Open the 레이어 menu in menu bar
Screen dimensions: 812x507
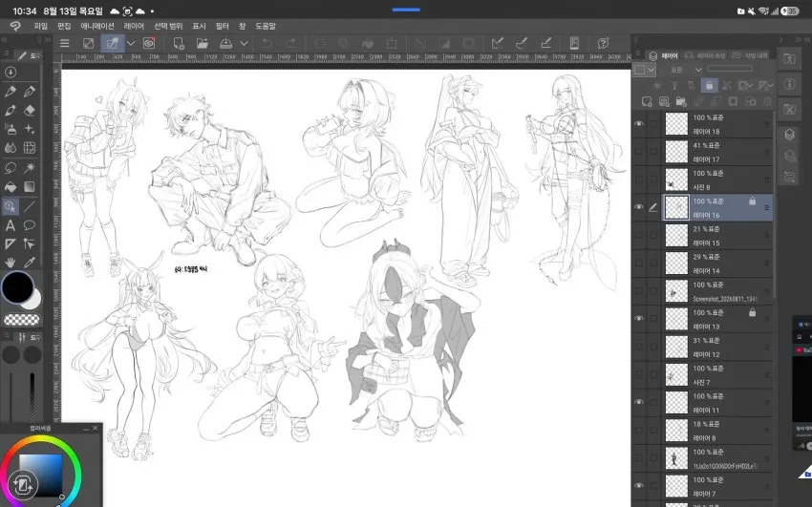(134, 26)
